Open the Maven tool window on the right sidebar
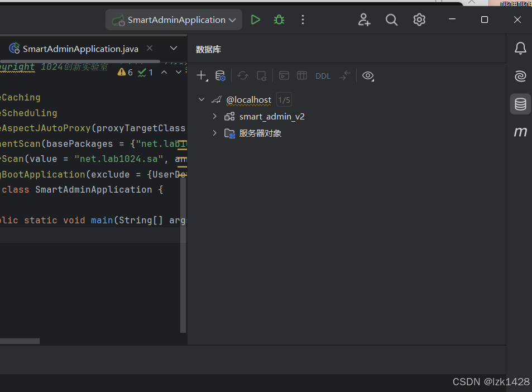 point(520,132)
